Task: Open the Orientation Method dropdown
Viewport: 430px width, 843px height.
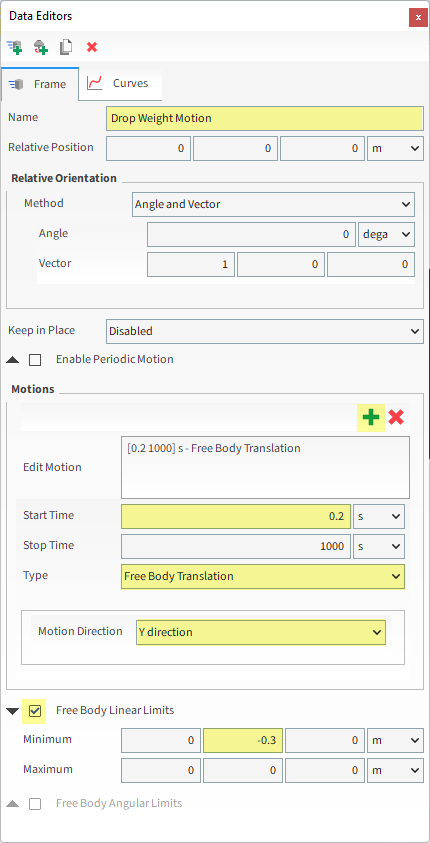Action: [274, 205]
